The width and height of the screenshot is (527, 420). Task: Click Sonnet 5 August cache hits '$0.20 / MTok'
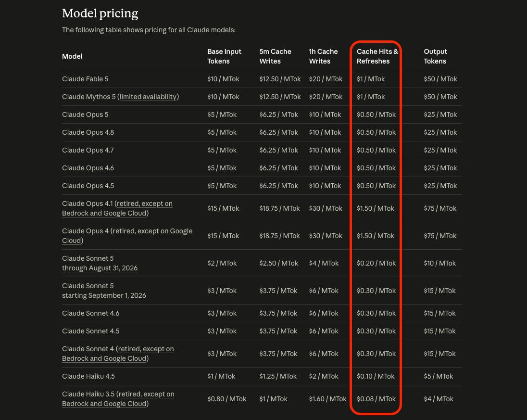pos(376,263)
